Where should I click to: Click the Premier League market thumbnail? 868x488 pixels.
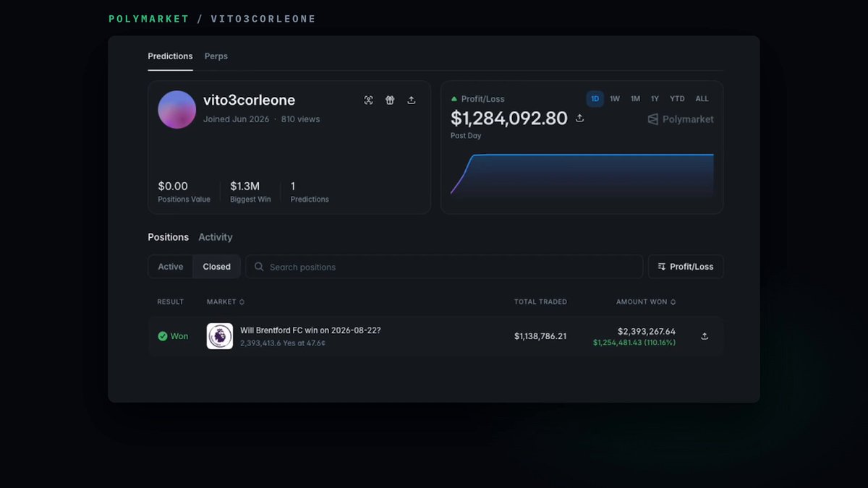pos(220,336)
